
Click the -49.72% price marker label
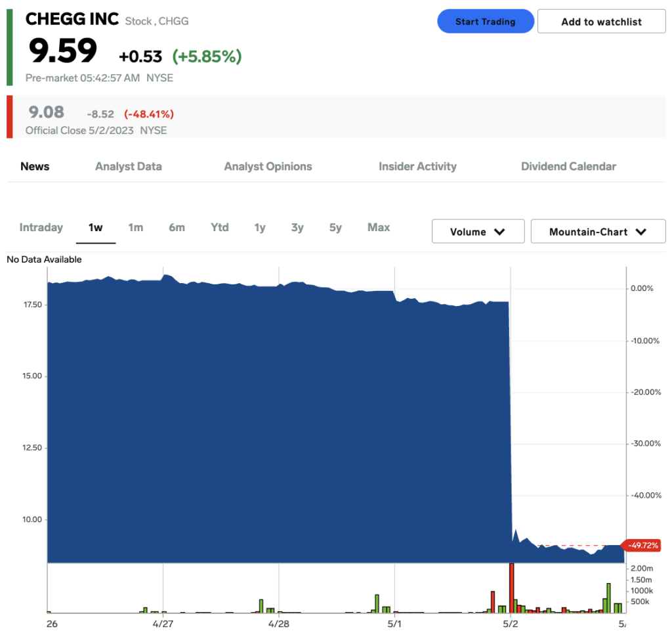pyautogui.click(x=642, y=546)
